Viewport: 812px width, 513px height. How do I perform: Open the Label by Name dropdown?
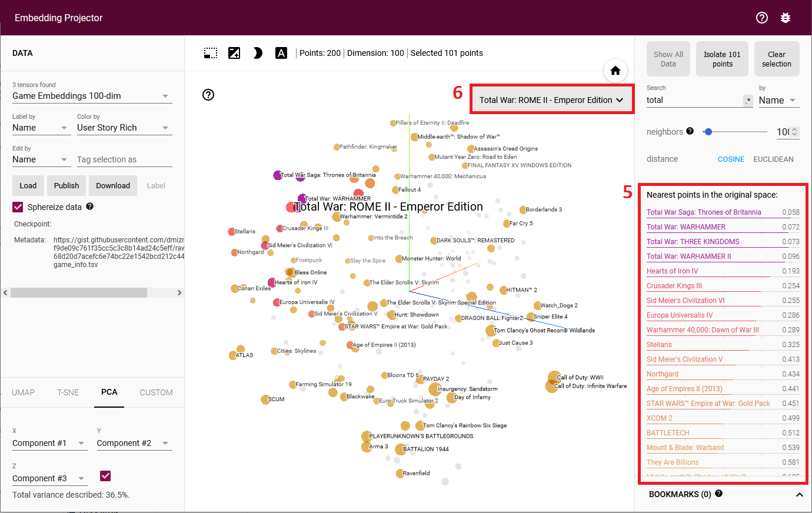pos(42,128)
